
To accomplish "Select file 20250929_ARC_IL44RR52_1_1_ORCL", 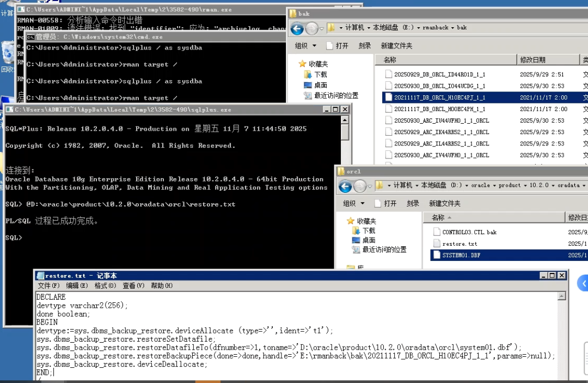I will point(442,144).
